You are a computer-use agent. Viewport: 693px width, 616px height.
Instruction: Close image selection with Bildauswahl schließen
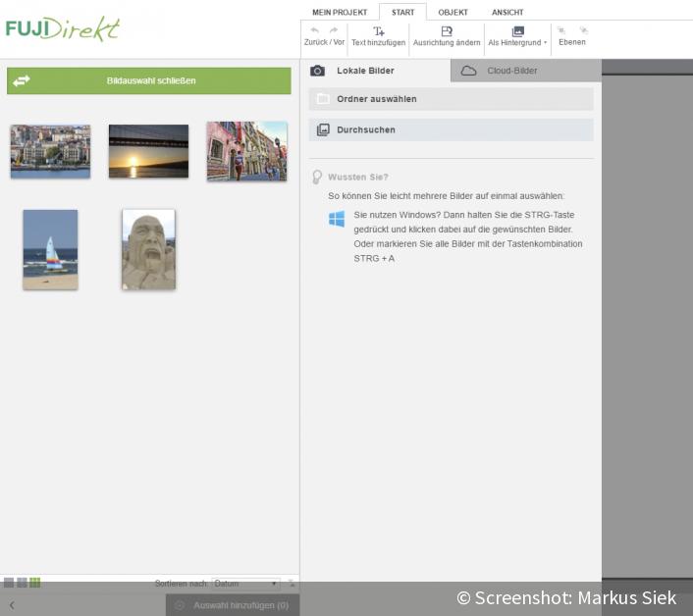pos(149,80)
